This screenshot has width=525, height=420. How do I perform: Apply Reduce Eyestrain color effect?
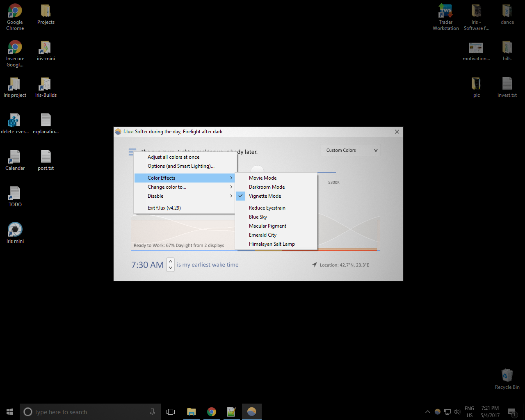(x=276, y=208)
